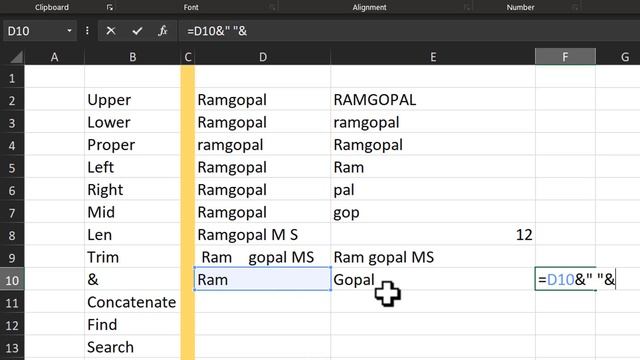Image resolution: width=640 pixels, height=360 pixels.
Task: Select column B header
Action: 133,57
